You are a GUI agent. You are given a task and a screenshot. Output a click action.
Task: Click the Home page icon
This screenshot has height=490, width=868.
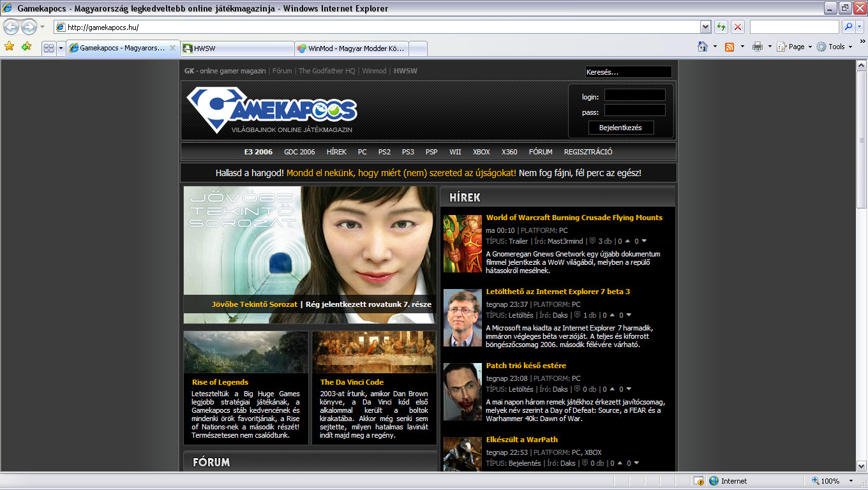703,47
